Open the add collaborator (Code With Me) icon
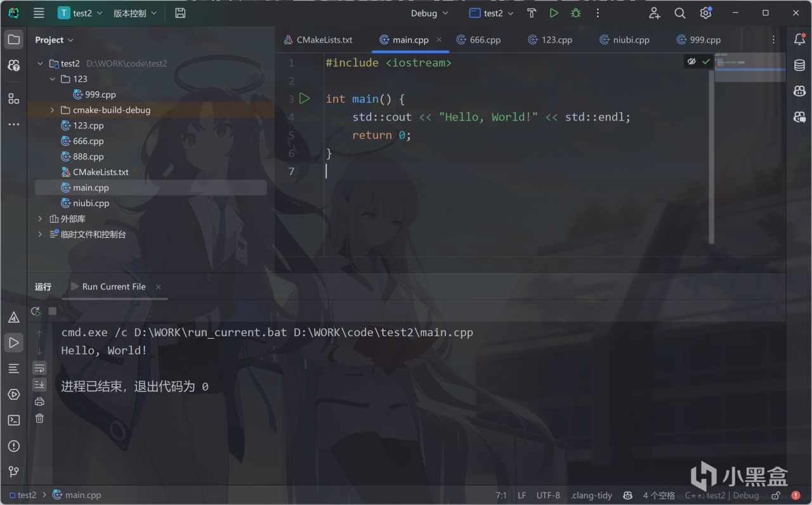 (x=655, y=13)
